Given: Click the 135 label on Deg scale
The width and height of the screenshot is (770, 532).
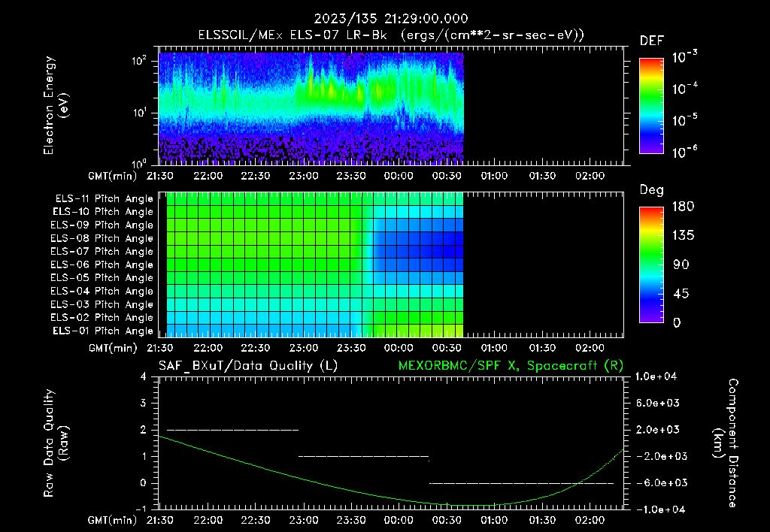Looking at the screenshot, I should 683,236.
